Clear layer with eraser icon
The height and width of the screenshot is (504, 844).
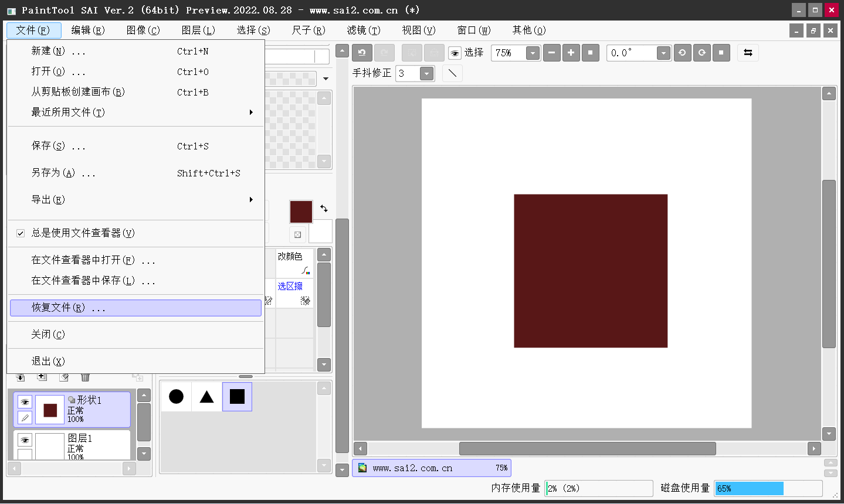point(64,377)
